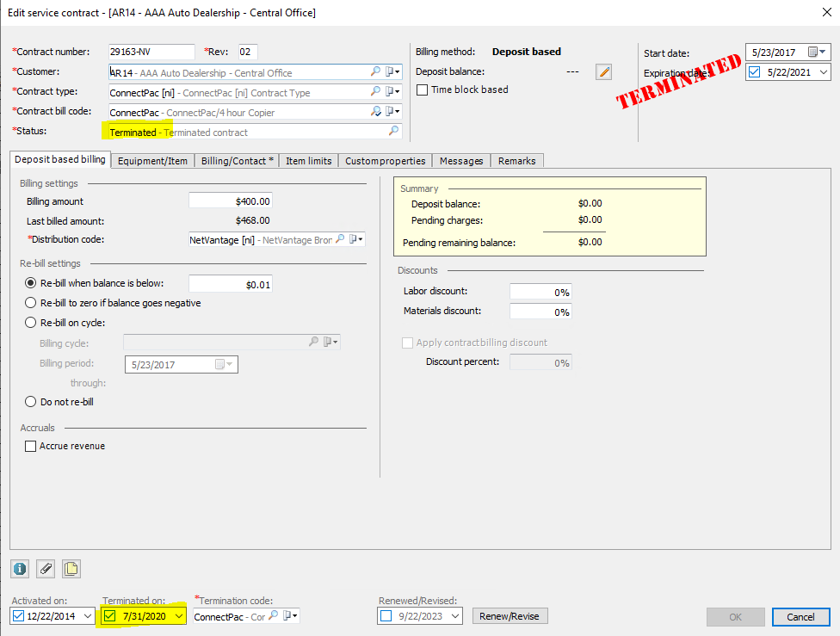This screenshot has height=636, width=840.
Task: Click the Deposit based billing method text
Action: [527, 52]
